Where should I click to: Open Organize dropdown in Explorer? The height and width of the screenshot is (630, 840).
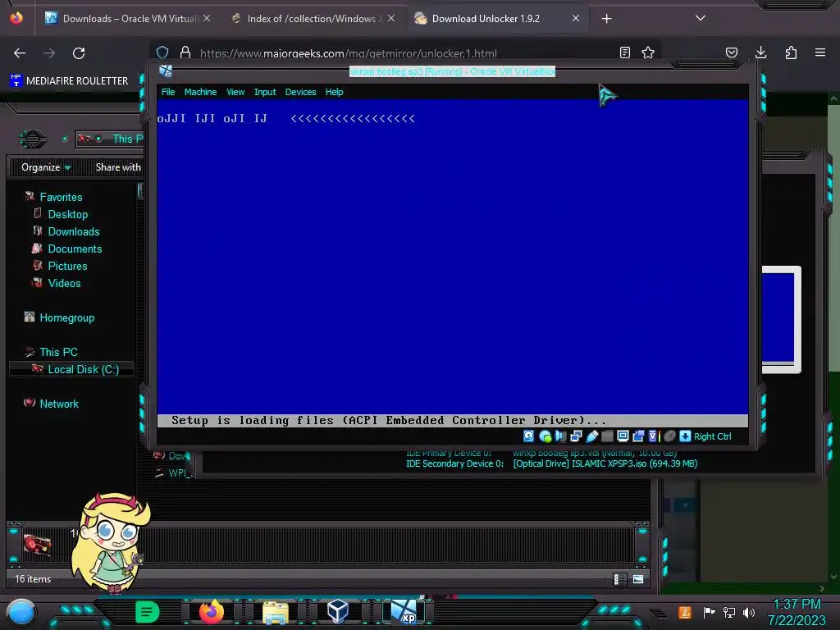pyautogui.click(x=46, y=167)
